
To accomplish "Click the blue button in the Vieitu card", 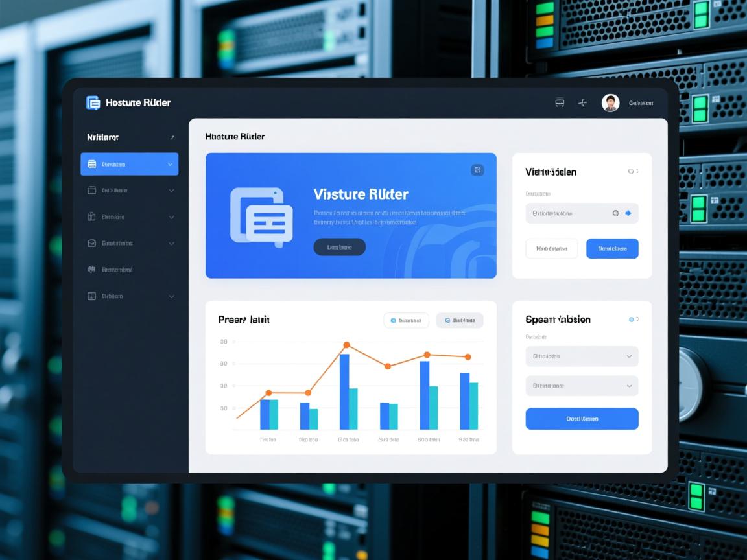I will point(612,248).
